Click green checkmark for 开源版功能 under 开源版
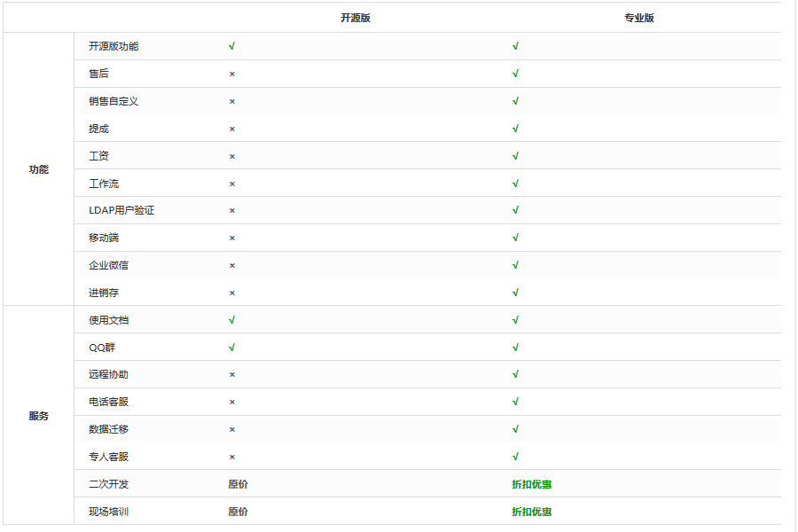 tap(231, 46)
